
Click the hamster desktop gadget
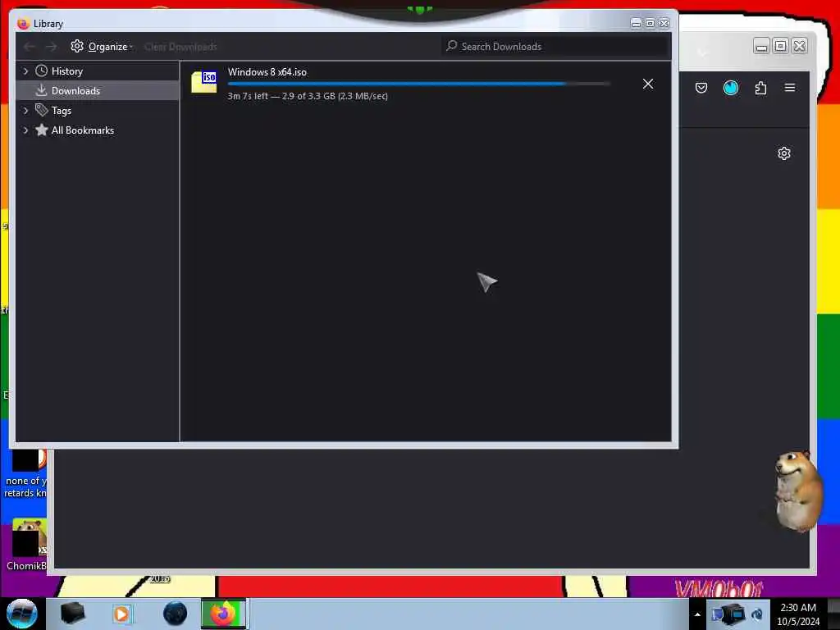coord(797,491)
